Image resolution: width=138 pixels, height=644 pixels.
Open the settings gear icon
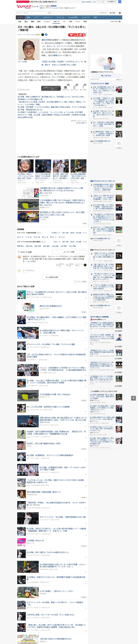pos(120,13)
